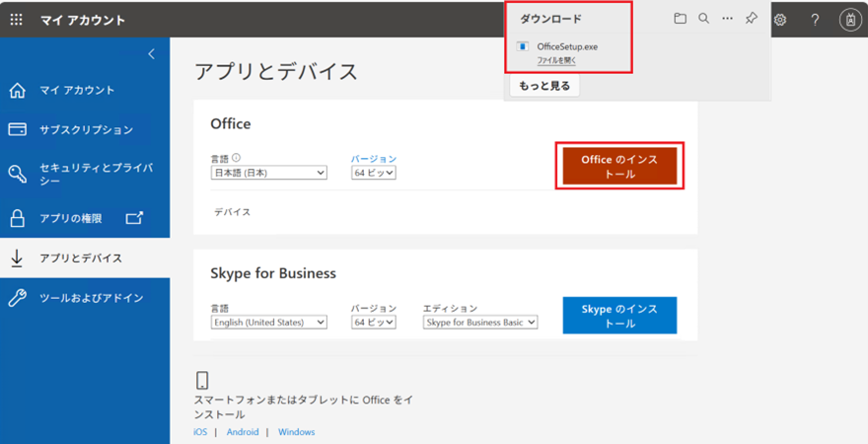Open Office language dropdown 日本語 (日本)
This screenshot has width=868, height=444.
click(x=269, y=173)
